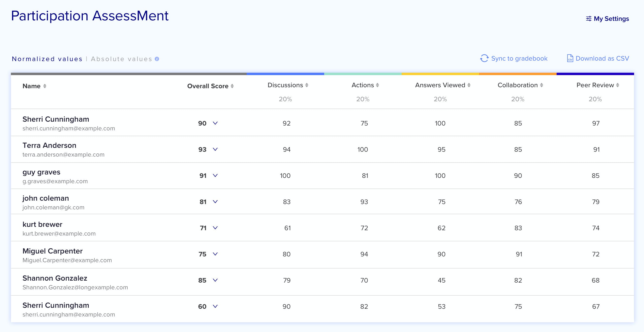Sort by Peer Review arrows

[618, 85]
